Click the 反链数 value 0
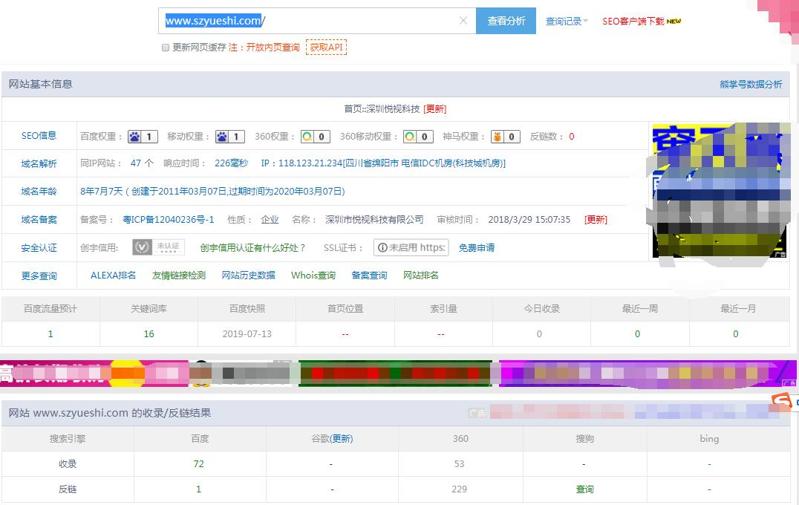Screen dimensions: 799x505 coord(572,137)
